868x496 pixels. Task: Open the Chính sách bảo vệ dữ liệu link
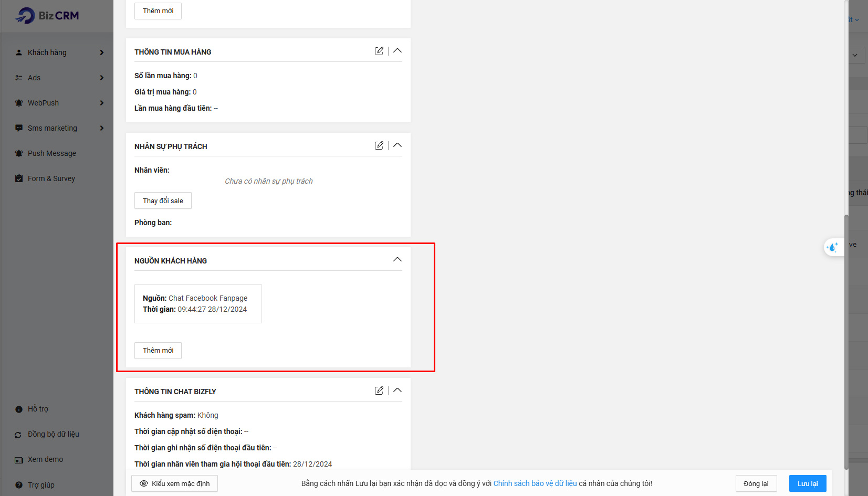pyautogui.click(x=535, y=483)
